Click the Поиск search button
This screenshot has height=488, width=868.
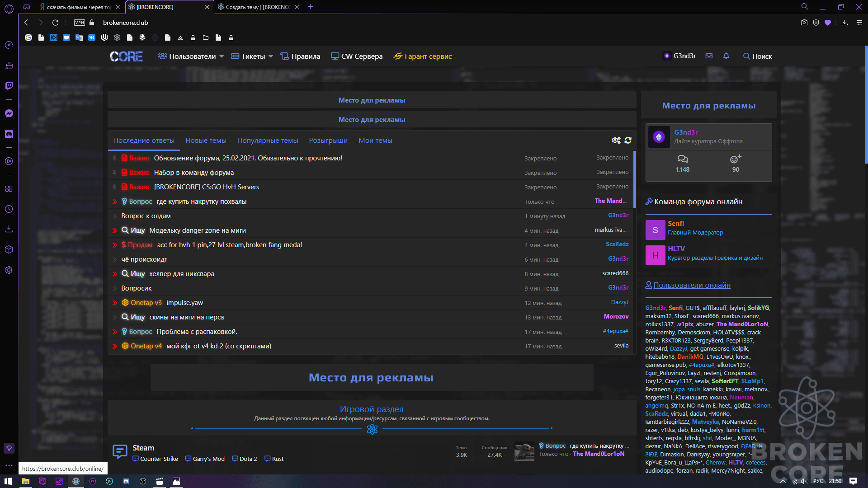757,56
